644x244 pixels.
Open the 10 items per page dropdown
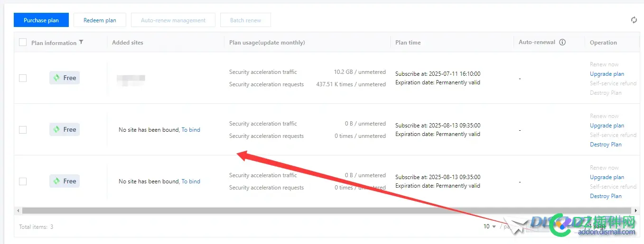pos(489,226)
